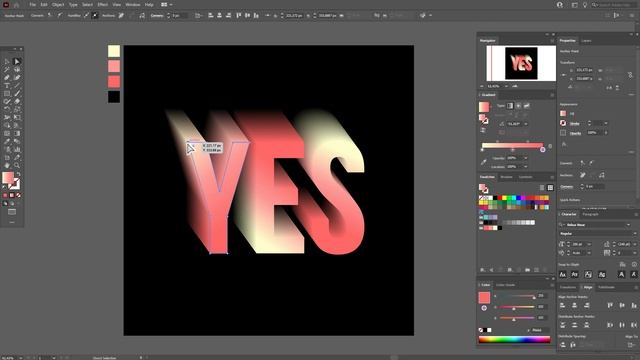Set gradient type to Freeform
This screenshot has height=360, width=640.
(x=527, y=106)
